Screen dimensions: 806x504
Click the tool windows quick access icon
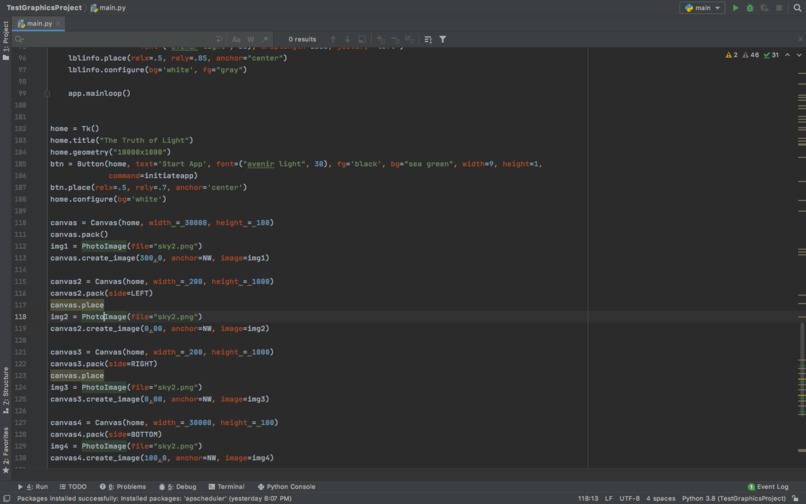(7, 498)
